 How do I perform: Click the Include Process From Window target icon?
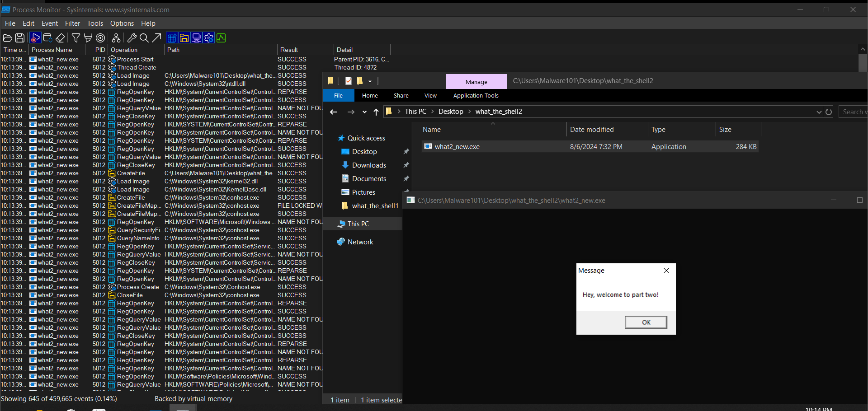point(101,38)
